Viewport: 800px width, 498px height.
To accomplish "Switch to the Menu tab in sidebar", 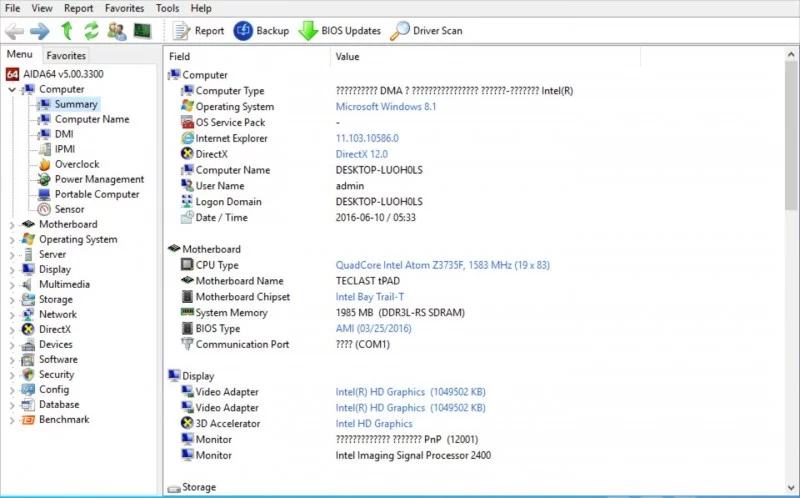I will point(19,54).
